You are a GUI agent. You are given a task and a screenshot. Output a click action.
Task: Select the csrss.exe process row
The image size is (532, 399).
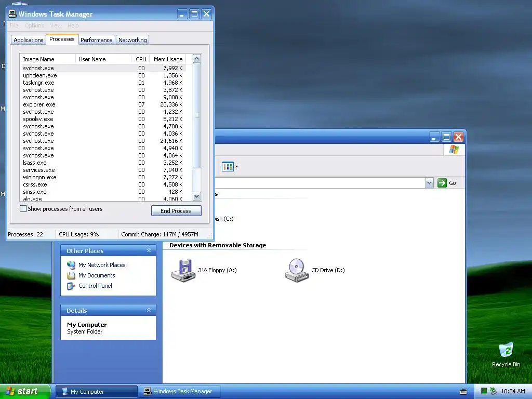click(x=103, y=184)
